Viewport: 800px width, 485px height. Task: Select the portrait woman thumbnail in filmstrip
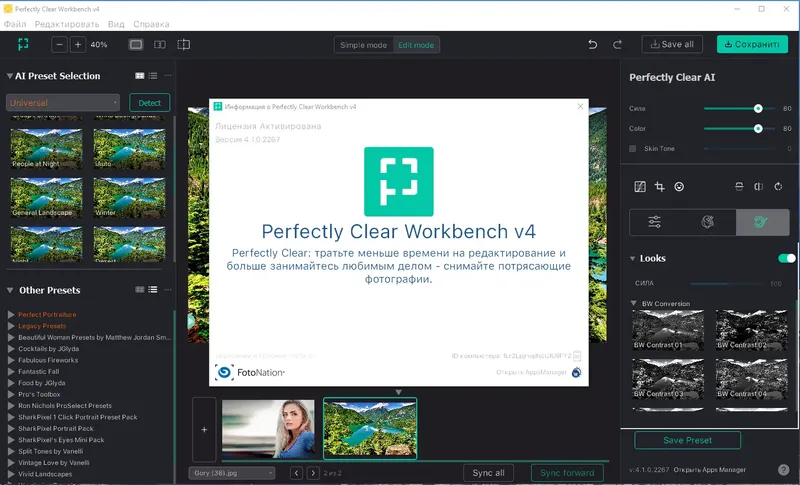(x=268, y=429)
